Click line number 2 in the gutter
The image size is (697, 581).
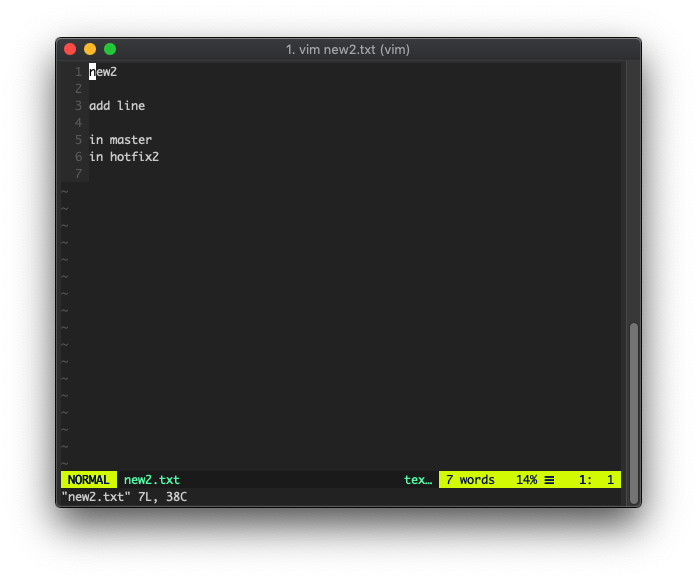click(79, 88)
